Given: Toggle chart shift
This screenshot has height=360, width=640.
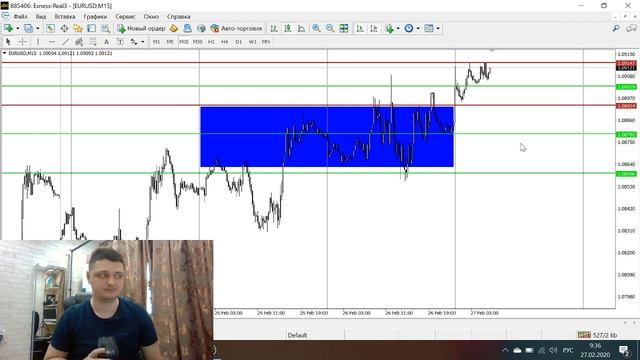Looking at the screenshot, I should 373,28.
